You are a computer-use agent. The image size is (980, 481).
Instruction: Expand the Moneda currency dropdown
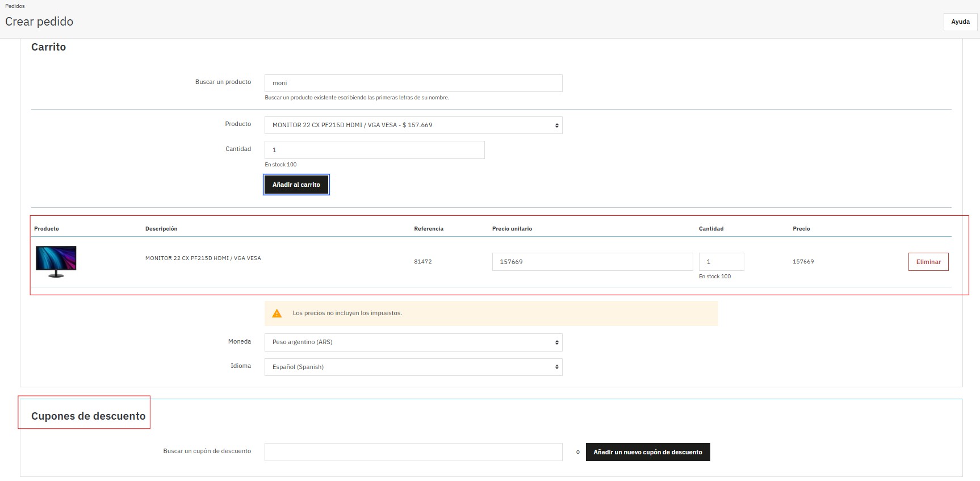pyautogui.click(x=413, y=342)
